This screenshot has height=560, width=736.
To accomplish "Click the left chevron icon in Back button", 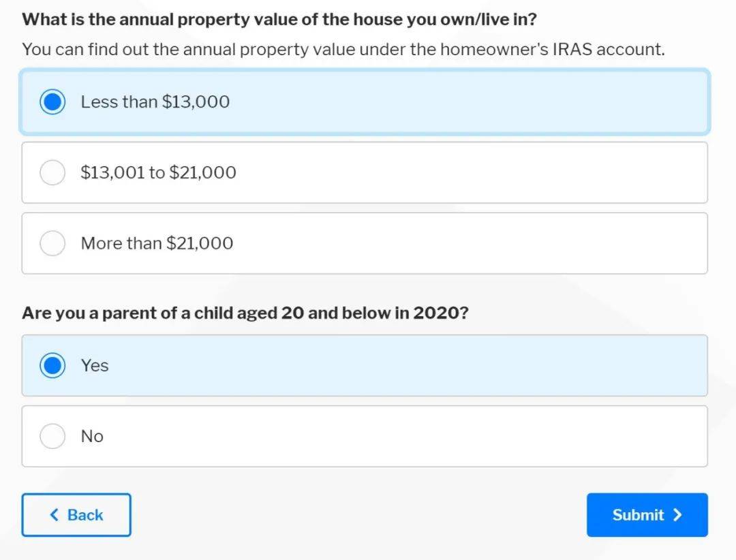I will click(x=55, y=515).
